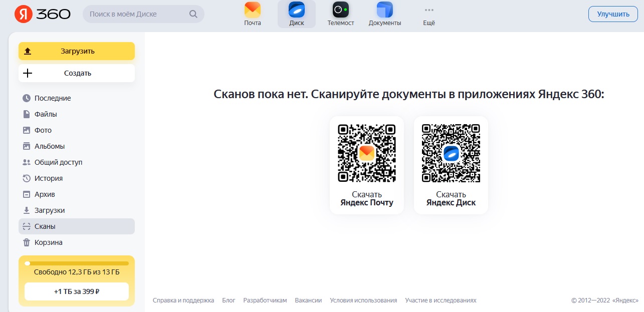
Task: Click the Yandex 360 logo
Action: pos(42,14)
